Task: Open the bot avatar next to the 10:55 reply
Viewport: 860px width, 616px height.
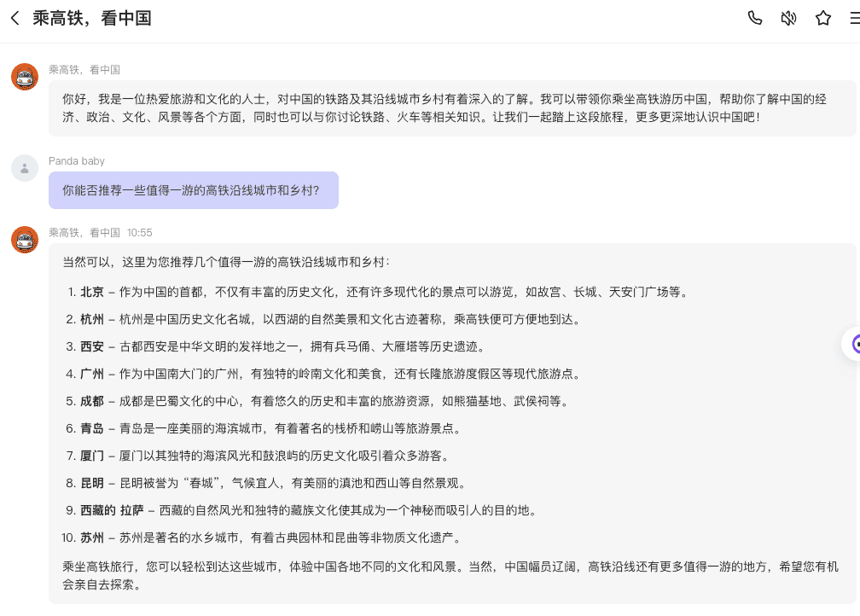Action: (25, 240)
